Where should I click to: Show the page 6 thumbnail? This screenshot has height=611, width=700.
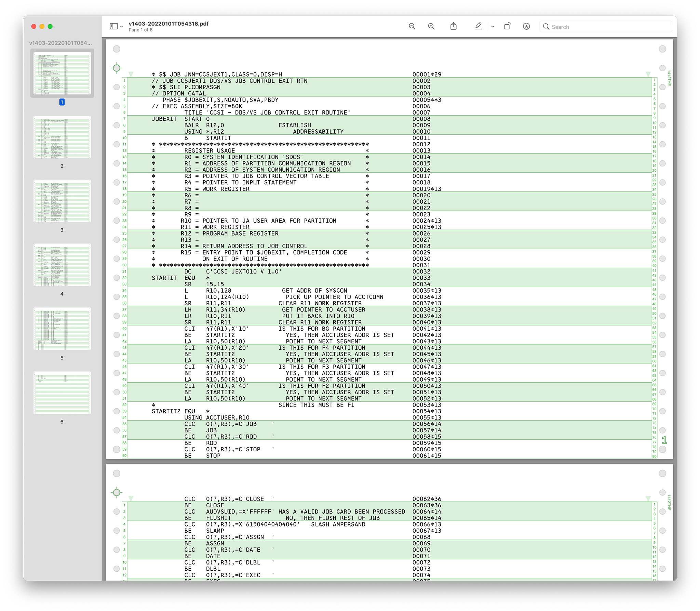(x=62, y=393)
